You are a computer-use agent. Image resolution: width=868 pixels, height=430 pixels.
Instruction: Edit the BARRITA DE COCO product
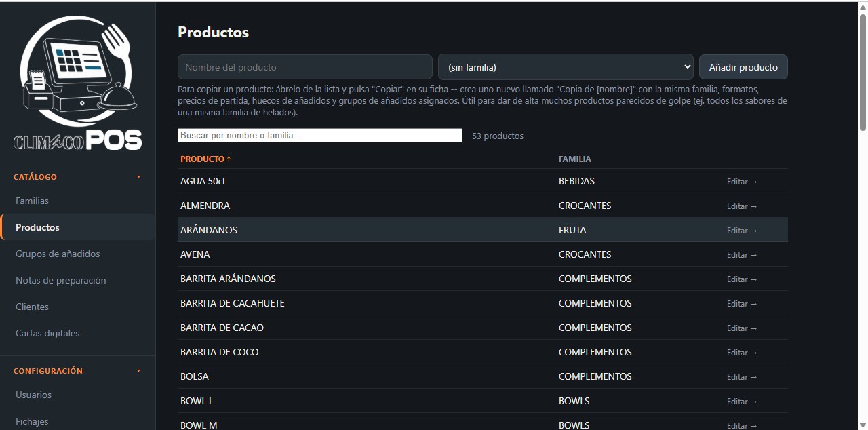click(742, 353)
